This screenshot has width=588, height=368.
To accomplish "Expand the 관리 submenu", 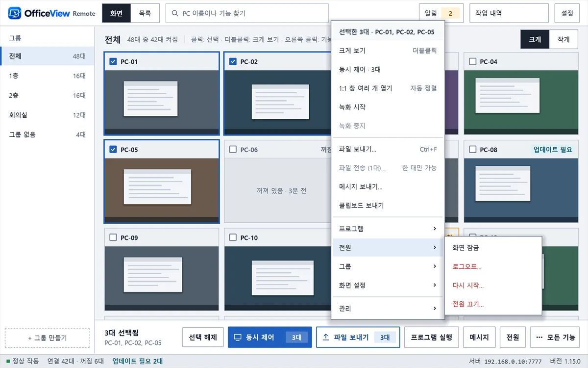I will pyautogui.click(x=388, y=309).
